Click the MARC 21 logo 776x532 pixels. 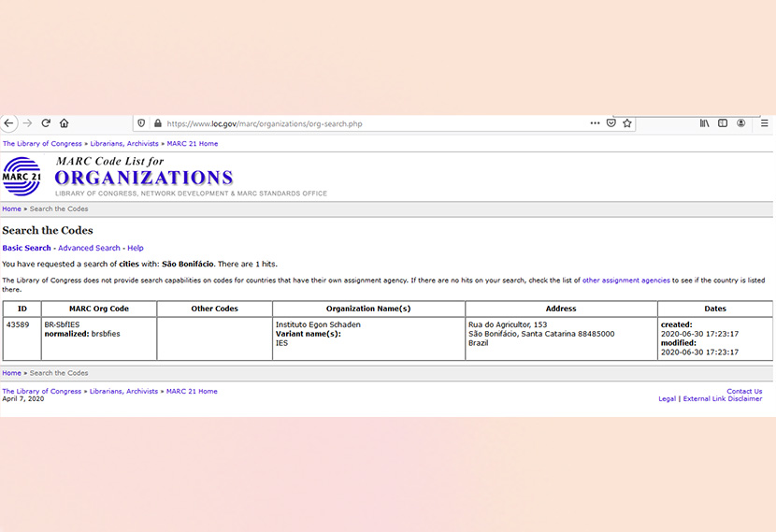tap(22, 177)
